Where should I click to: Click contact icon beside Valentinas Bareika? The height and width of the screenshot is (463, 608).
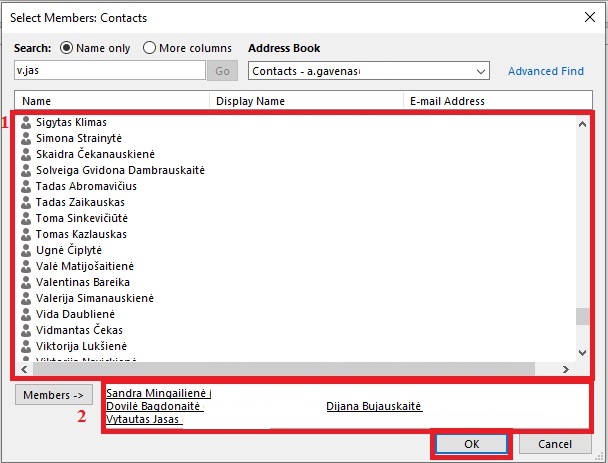(27, 282)
